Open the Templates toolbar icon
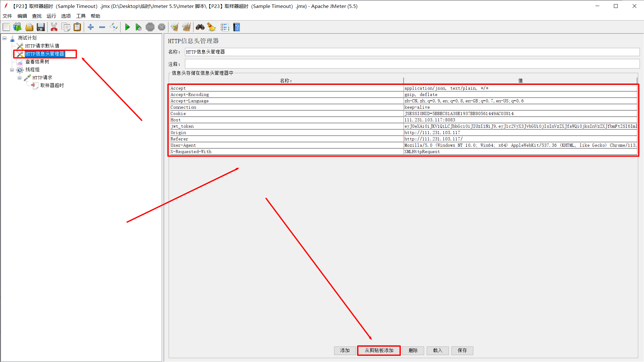Screen dimensions: 644x362 click(x=17, y=27)
